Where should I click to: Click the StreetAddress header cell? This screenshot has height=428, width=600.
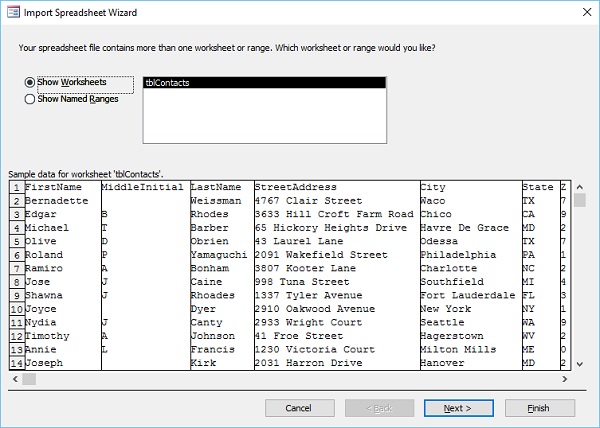point(296,187)
